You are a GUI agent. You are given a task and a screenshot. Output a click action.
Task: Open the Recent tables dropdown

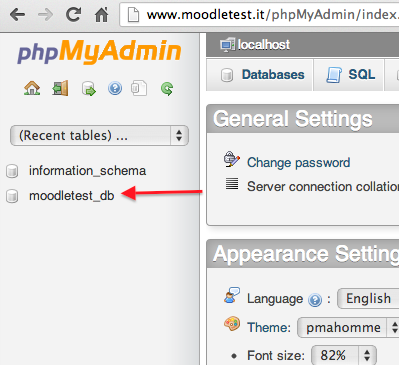tap(99, 135)
